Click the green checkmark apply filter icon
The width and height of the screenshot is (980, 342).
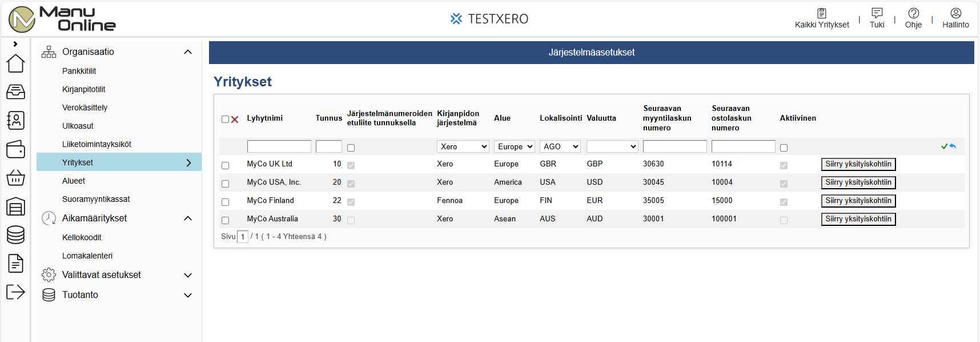tap(944, 146)
